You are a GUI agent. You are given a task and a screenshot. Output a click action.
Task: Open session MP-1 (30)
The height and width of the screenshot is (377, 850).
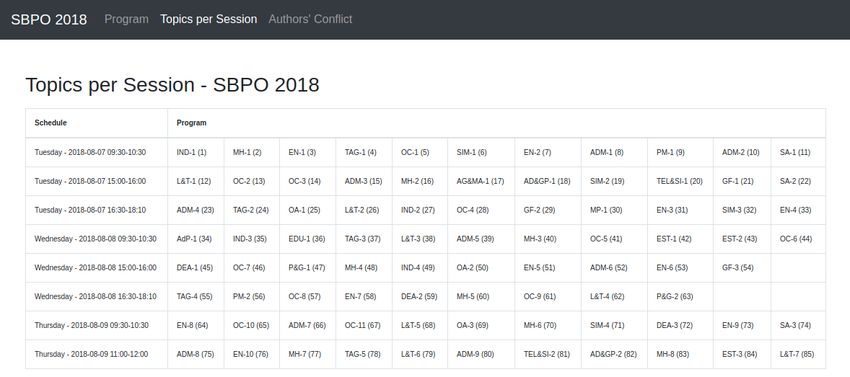[x=606, y=210]
